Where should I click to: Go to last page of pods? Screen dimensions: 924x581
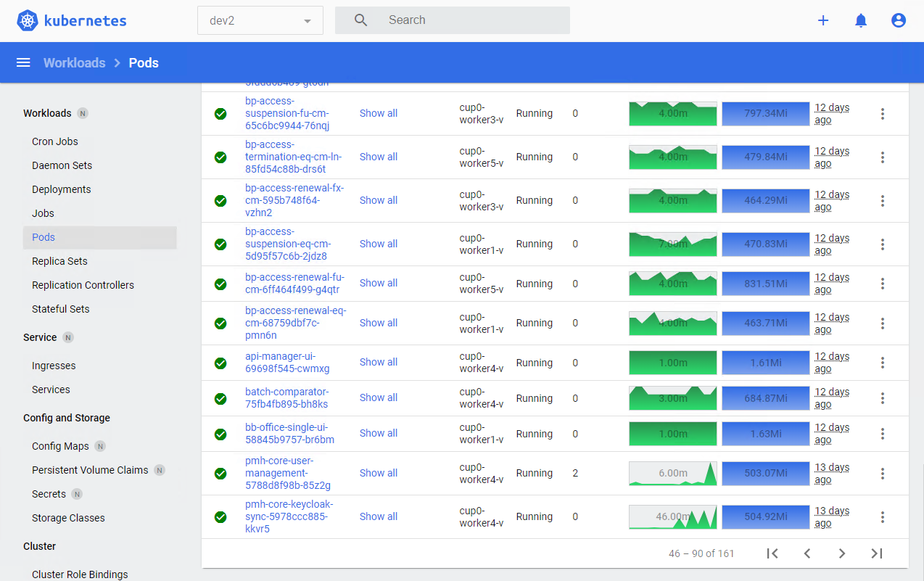[877, 553]
